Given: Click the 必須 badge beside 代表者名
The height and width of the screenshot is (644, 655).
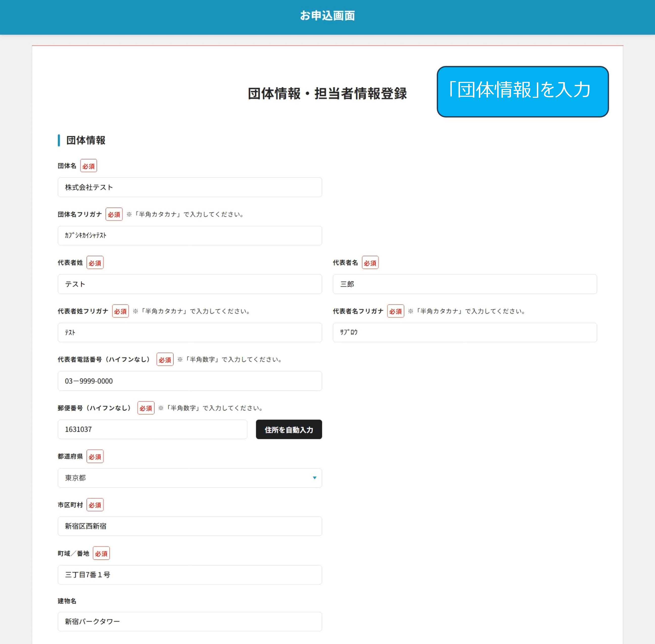Looking at the screenshot, I should click(x=370, y=263).
